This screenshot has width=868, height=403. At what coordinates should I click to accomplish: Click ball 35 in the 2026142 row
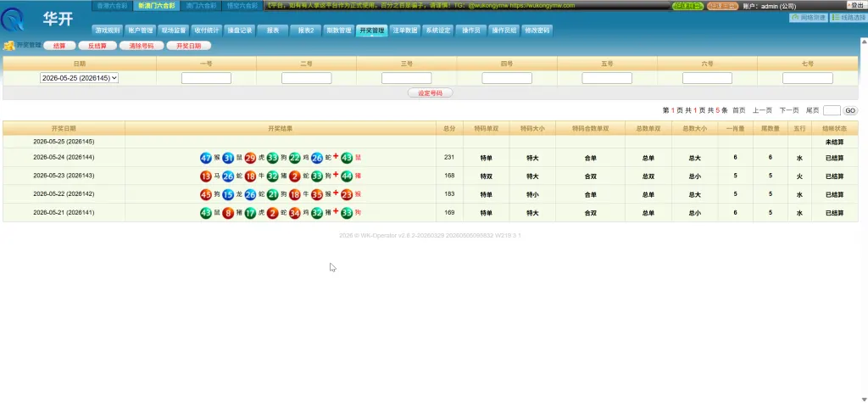317,194
